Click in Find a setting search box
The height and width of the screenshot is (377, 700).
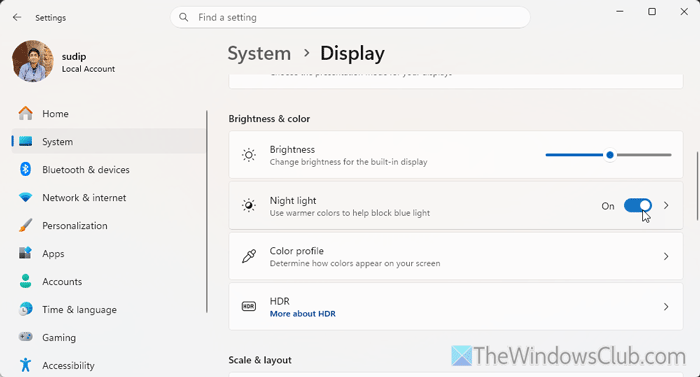[350, 17]
